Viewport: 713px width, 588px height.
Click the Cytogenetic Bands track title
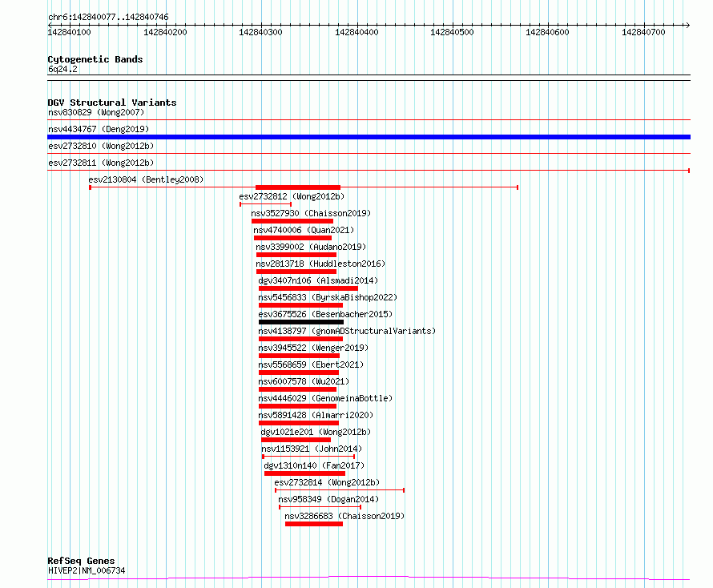pyautogui.click(x=95, y=59)
